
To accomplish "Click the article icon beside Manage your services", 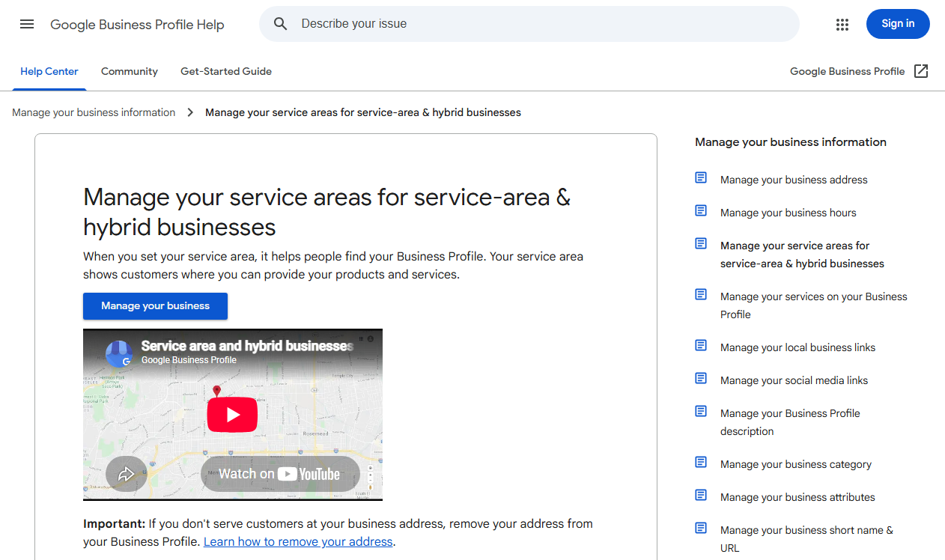I will 701,295.
